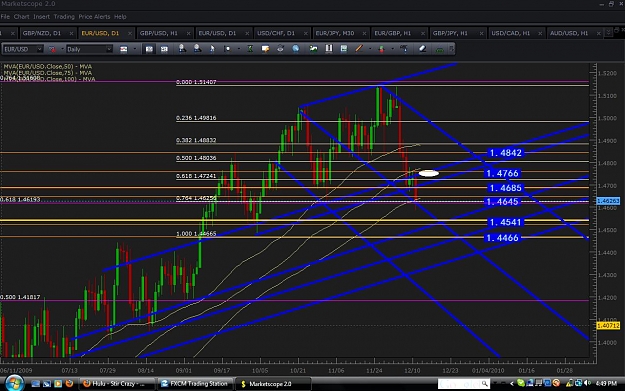Screen dimensions: 625x391
Task: Open the Help menu
Action: click(x=120, y=17)
